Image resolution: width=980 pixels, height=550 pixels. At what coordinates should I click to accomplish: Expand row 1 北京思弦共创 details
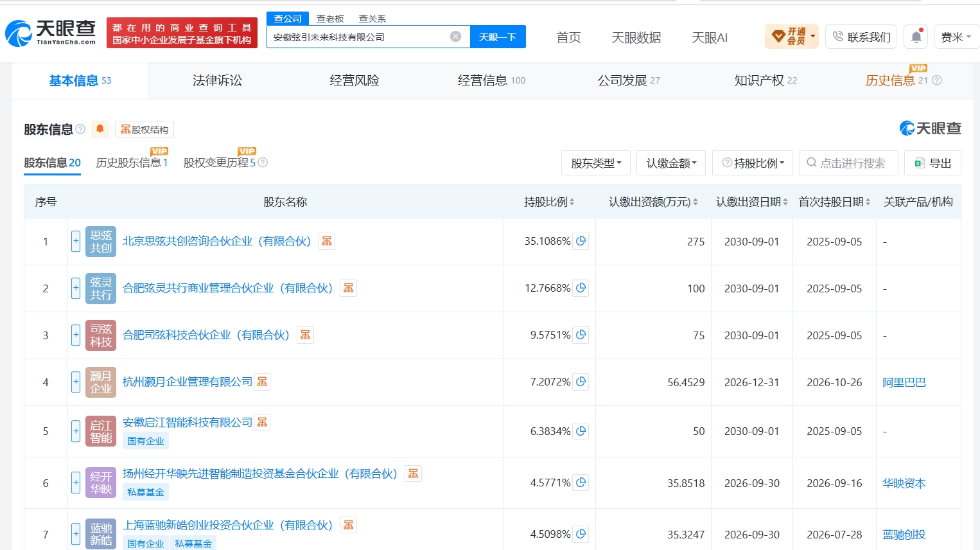pos(76,242)
